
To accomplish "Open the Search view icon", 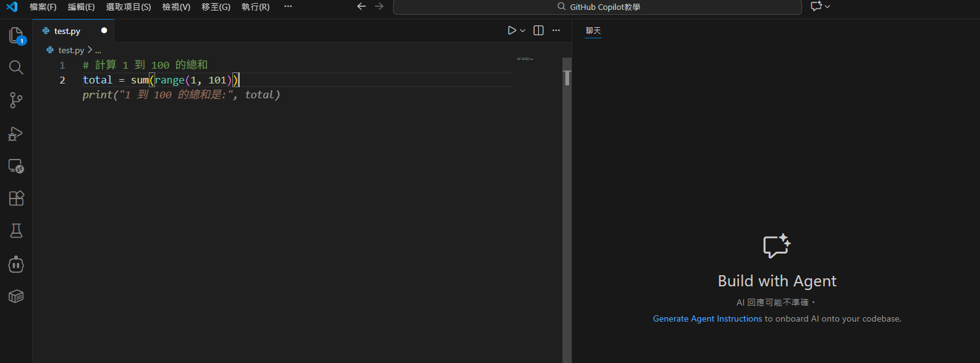I will (x=16, y=67).
